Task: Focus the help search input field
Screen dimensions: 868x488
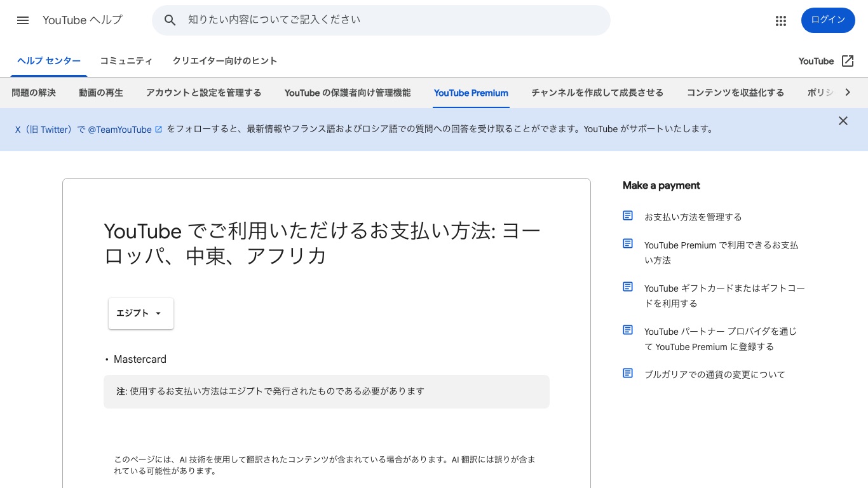Action: 394,20
